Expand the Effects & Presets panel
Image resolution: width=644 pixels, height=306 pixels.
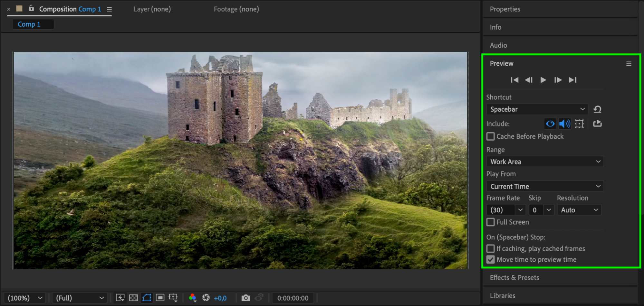514,278
